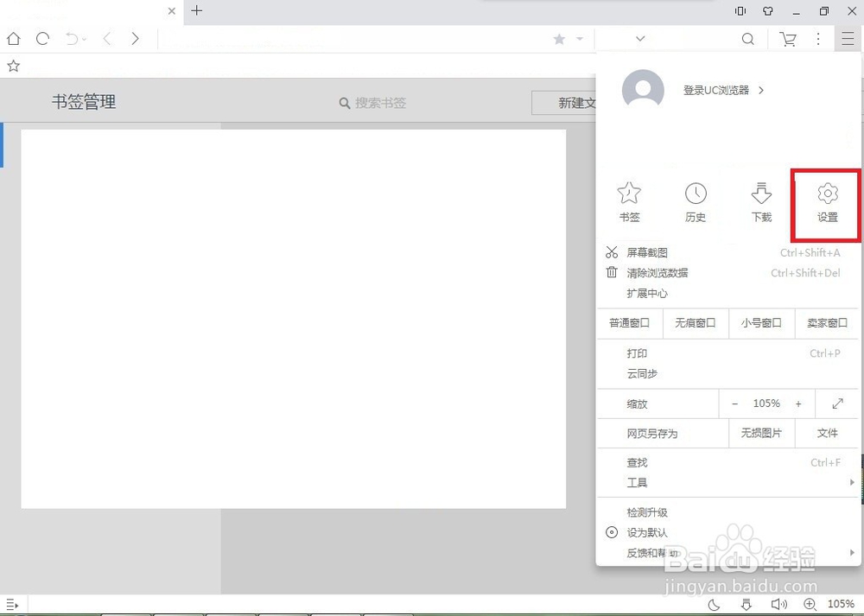The height and width of the screenshot is (616, 864).
Task: Enable night mode via the moon icon
Action: point(714,604)
